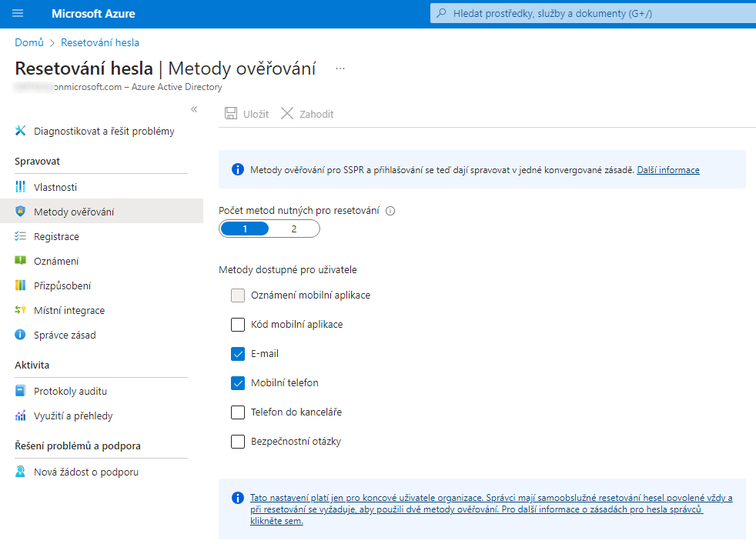This screenshot has height=544, width=756.
Task: Select 2 required reset methods
Action: point(293,229)
